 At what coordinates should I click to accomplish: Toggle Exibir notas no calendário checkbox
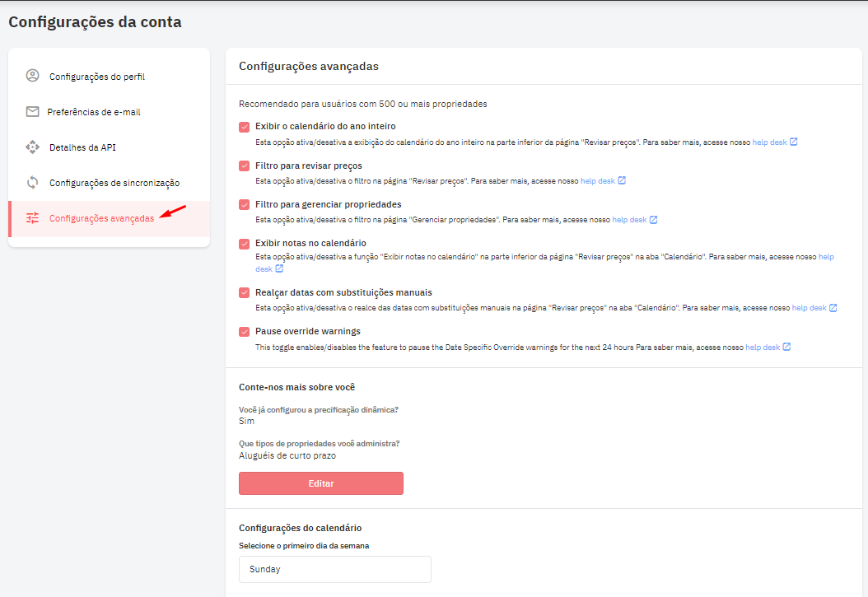244,244
